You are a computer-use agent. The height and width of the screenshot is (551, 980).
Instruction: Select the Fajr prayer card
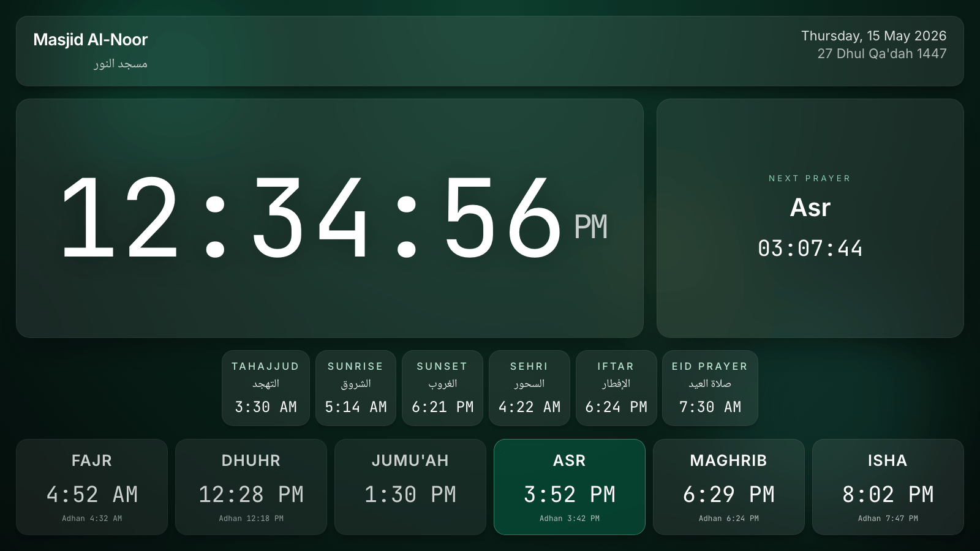[x=92, y=487]
